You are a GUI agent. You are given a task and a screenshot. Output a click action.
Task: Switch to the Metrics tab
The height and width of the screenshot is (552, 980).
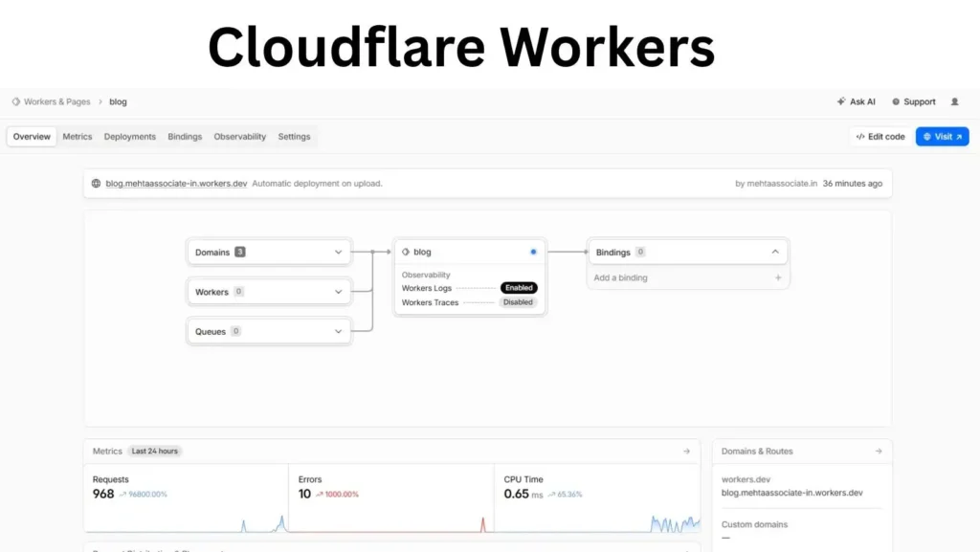(x=78, y=136)
